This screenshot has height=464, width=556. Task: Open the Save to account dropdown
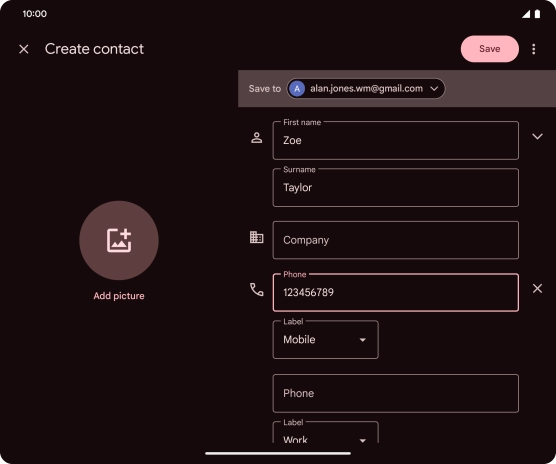[366, 89]
